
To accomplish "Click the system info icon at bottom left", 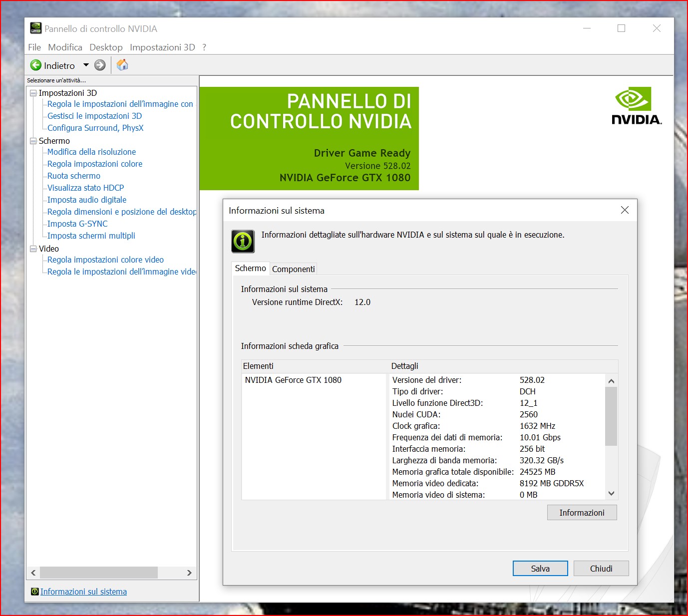I will click(x=34, y=592).
